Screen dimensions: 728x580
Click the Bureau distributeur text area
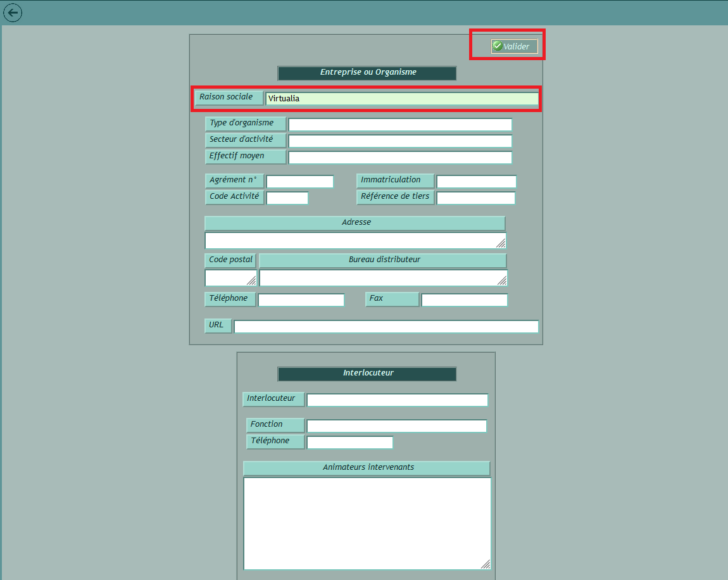click(x=382, y=278)
